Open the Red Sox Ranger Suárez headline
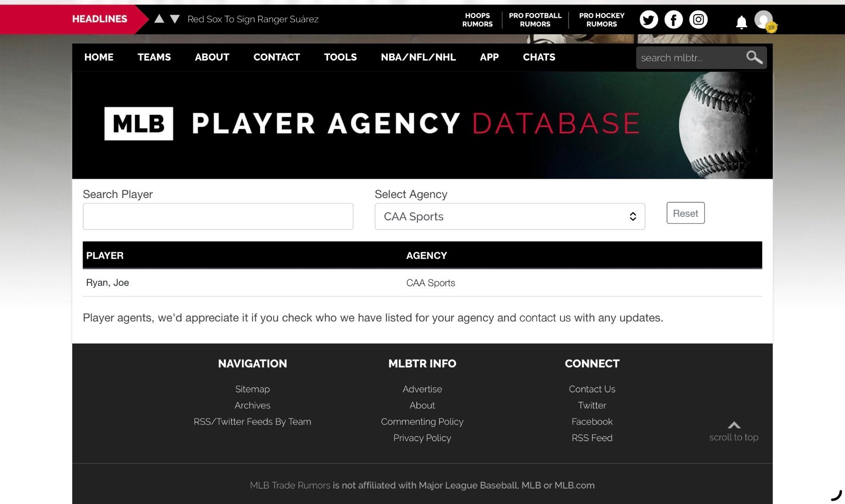 [253, 19]
